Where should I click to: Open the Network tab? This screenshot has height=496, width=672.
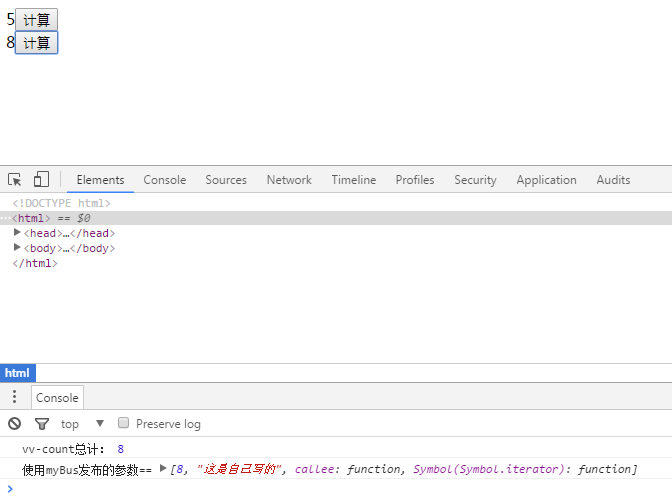pyautogui.click(x=289, y=180)
